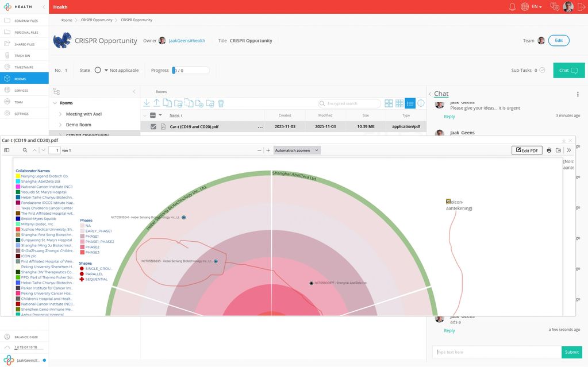Click the logout icon in header

click(581, 7)
